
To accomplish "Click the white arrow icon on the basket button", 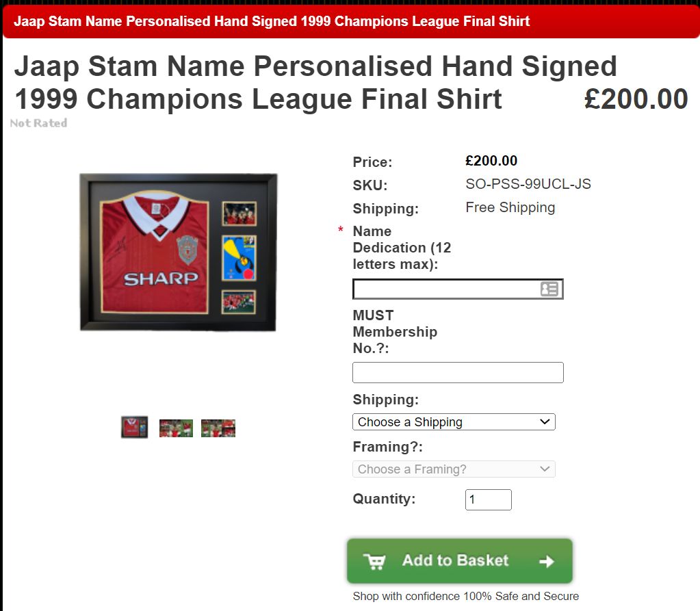I will (546, 562).
